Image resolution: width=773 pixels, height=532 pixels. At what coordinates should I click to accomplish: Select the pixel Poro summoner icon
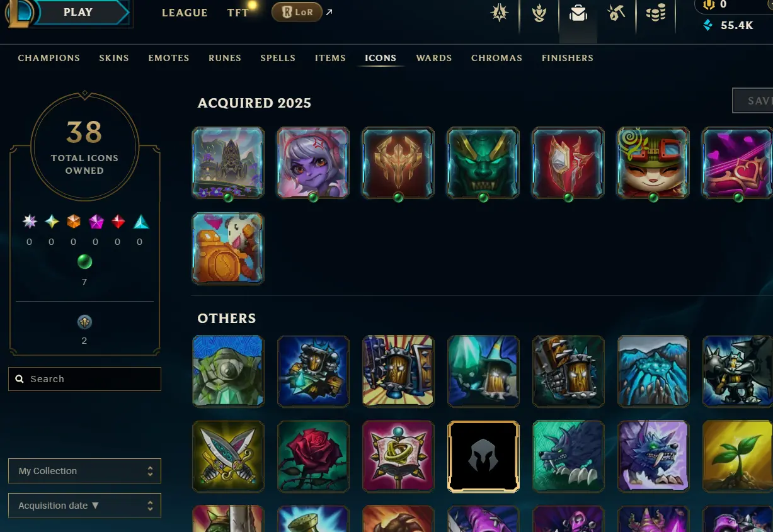click(228, 249)
